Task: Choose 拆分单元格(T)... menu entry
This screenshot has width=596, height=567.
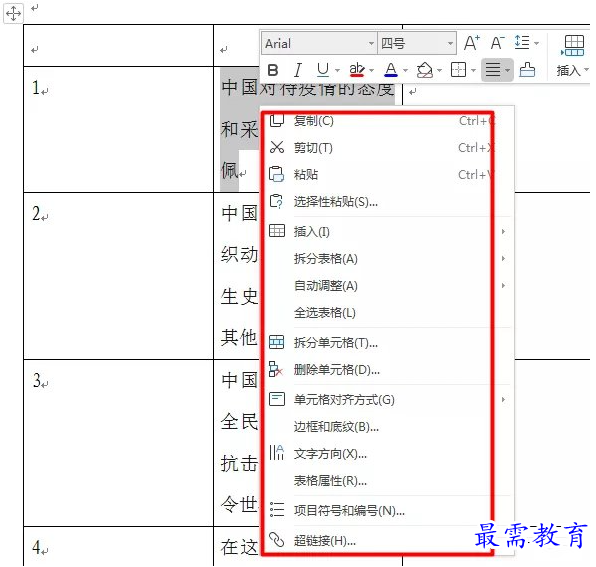Action: (388, 342)
